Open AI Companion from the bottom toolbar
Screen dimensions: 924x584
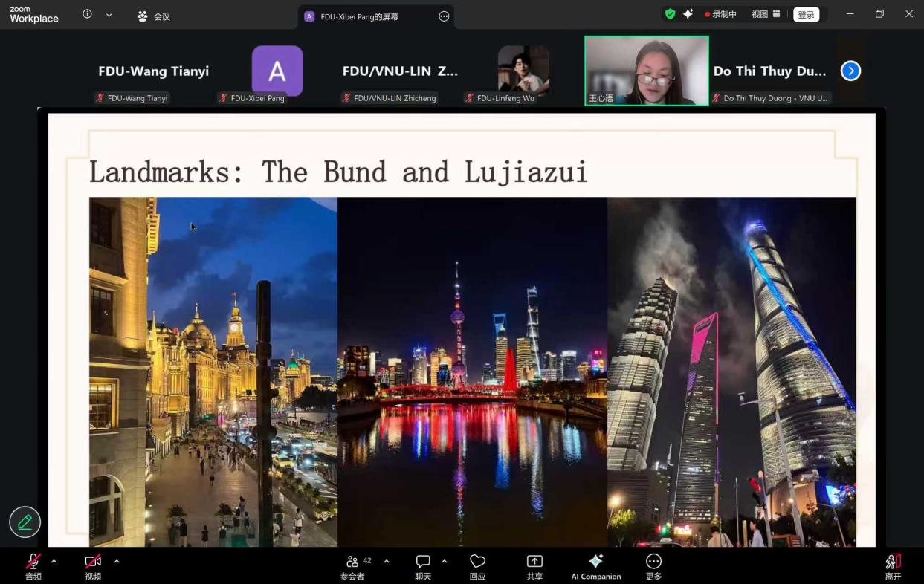[x=595, y=567]
